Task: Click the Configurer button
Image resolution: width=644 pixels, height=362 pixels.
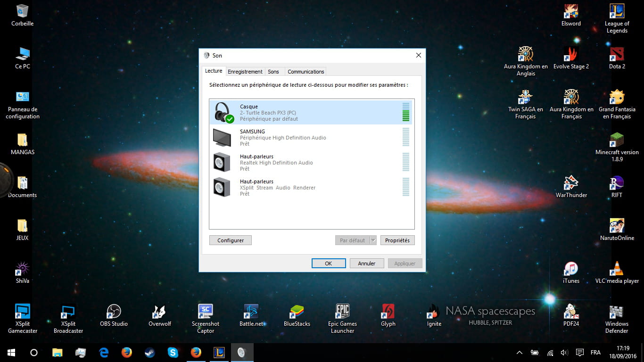Action: (x=231, y=240)
